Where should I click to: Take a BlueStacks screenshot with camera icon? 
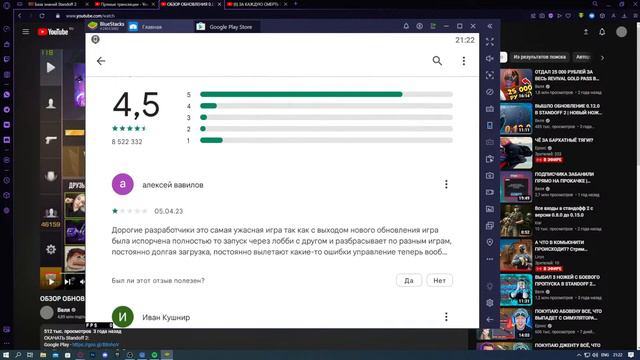(x=490, y=176)
